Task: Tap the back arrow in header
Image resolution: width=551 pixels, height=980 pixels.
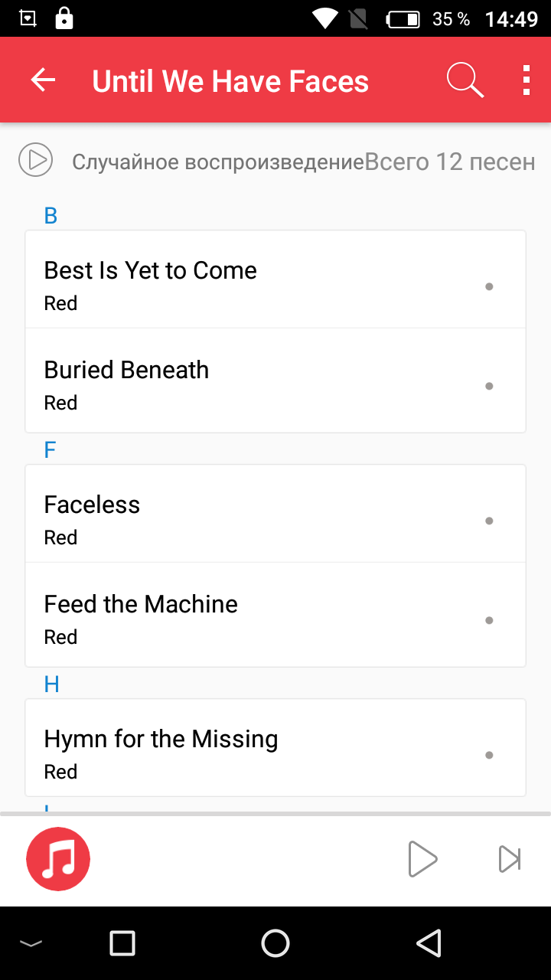Action: point(43,80)
